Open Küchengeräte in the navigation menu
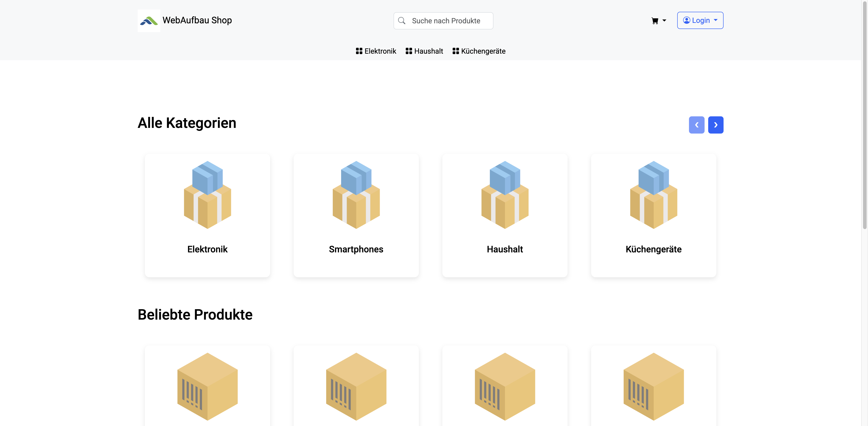 point(479,51)
